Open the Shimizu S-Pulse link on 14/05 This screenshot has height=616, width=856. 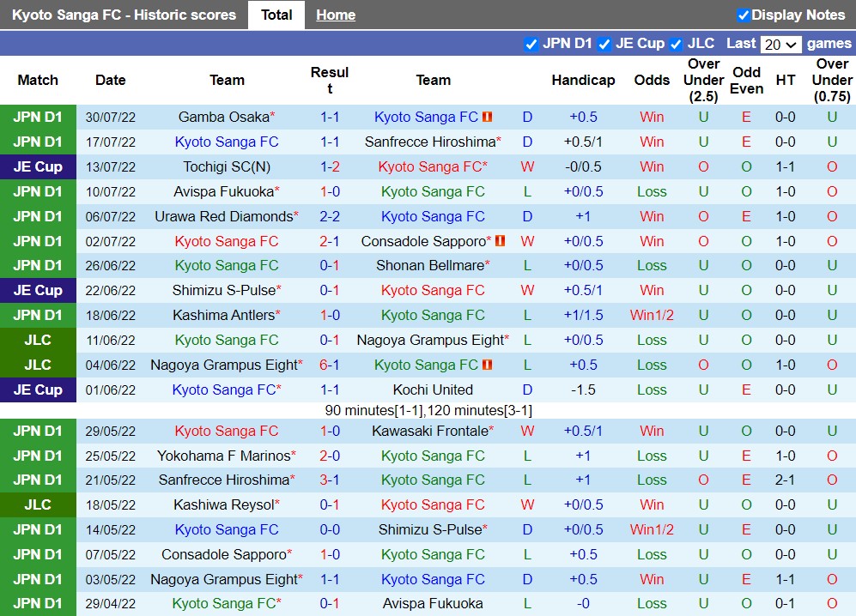click(x=433, y=529)
